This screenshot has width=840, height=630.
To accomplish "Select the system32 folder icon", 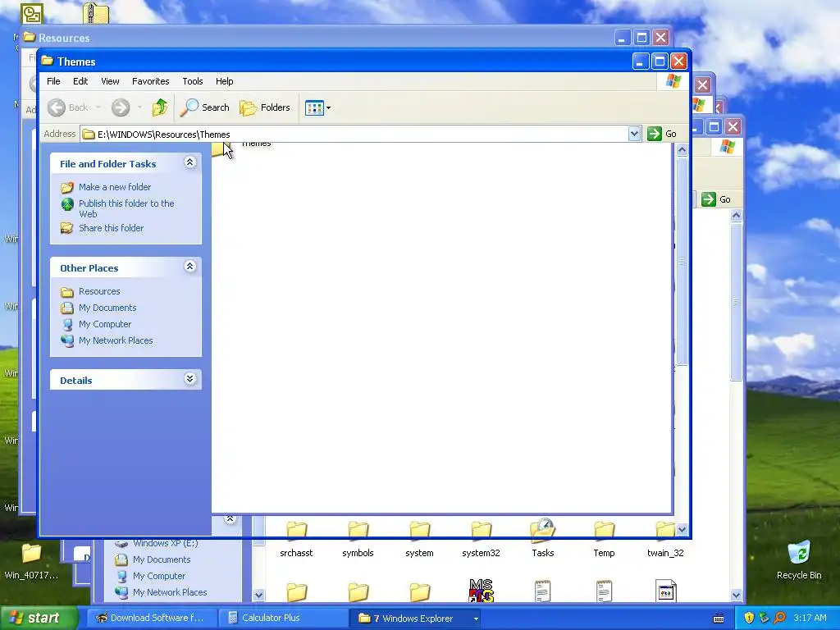I will click(x=481, y=531).
